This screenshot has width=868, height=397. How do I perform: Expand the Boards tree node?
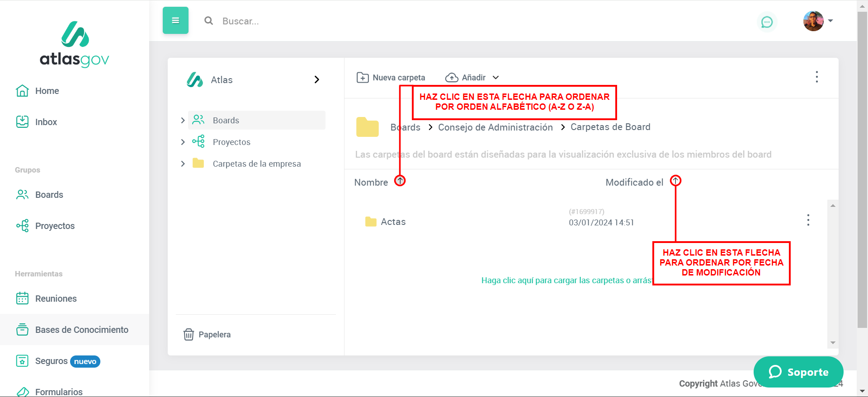click(183, 120)
